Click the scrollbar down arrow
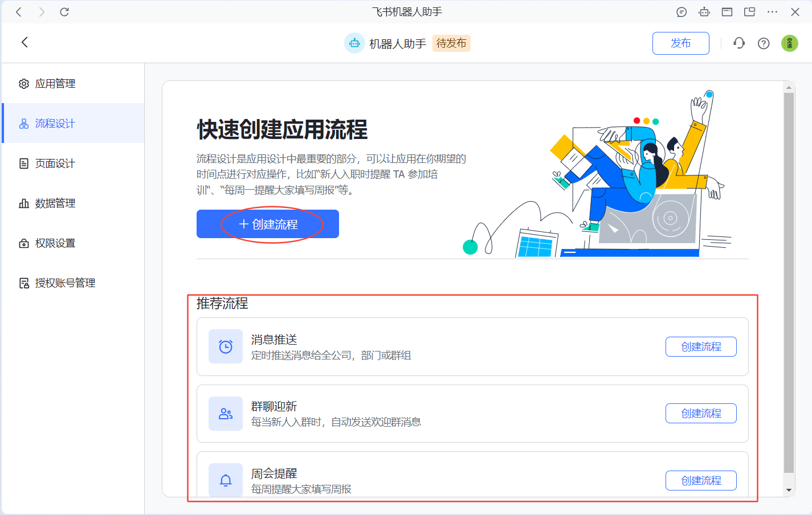Viewport: 812px width, 515px height. point(789,490)
